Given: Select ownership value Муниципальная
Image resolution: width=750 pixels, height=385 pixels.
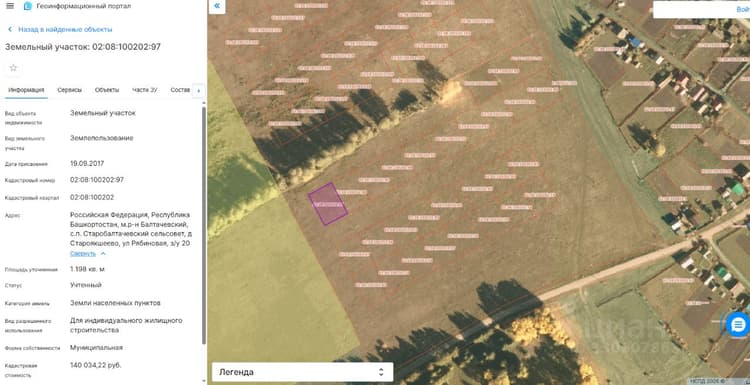Looking at the screenshot, I should [x=97, y=348].
